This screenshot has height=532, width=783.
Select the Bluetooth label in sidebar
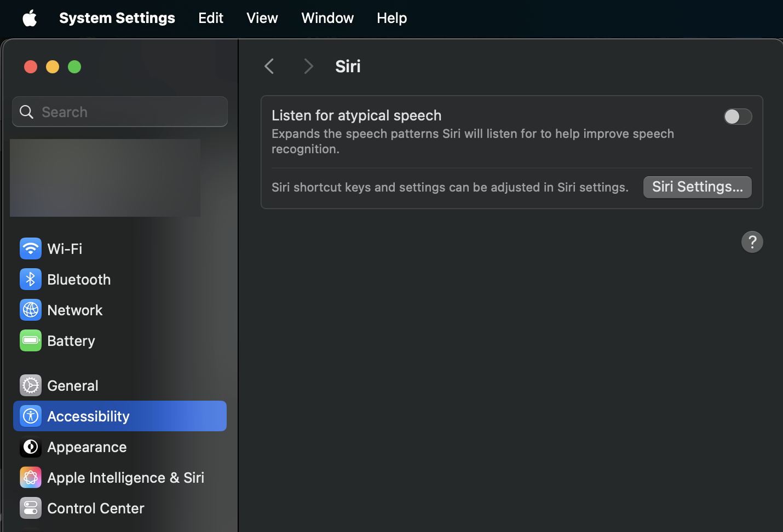79,279
